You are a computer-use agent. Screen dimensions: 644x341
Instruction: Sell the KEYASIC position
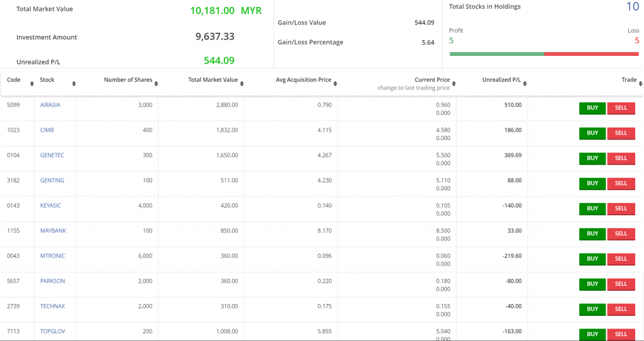coord(621,209)
